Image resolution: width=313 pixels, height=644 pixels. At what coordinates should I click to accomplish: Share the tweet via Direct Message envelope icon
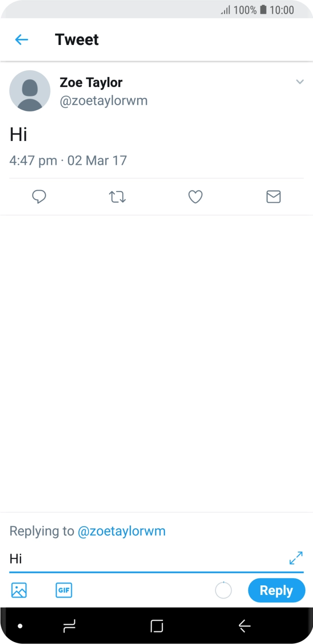click(x=273, y=197)
